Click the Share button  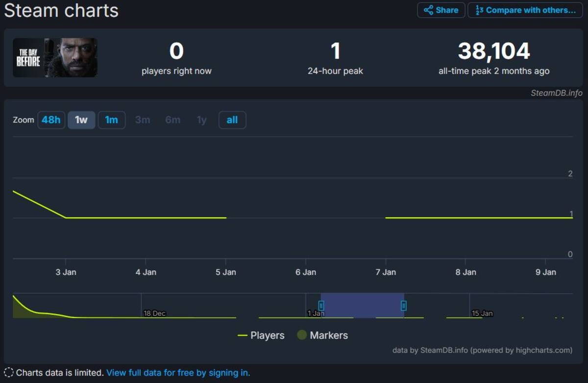(x=441, y=10)
